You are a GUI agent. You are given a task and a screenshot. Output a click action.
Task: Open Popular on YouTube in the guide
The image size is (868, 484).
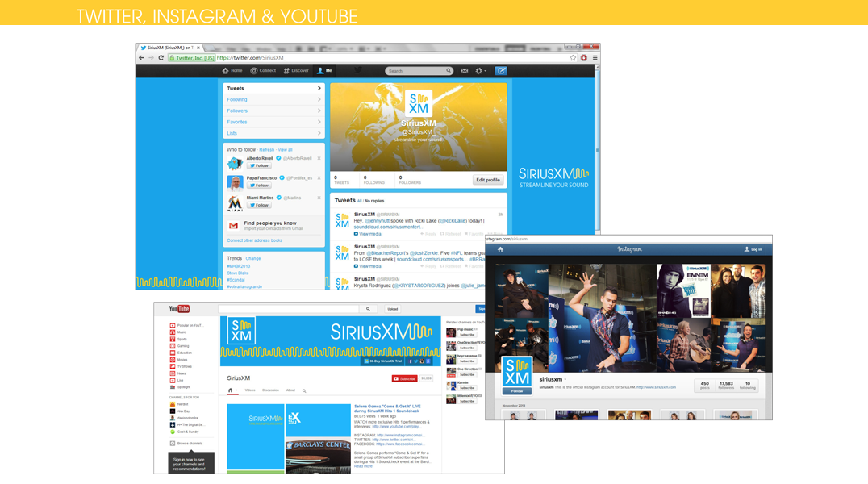click(x=186, y=326)
